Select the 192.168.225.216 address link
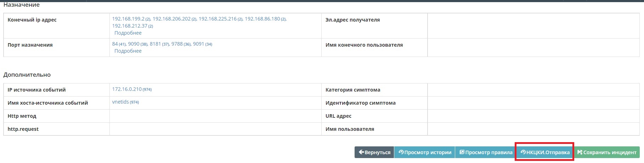The image size is (644, 163). (x=218, y=19)
